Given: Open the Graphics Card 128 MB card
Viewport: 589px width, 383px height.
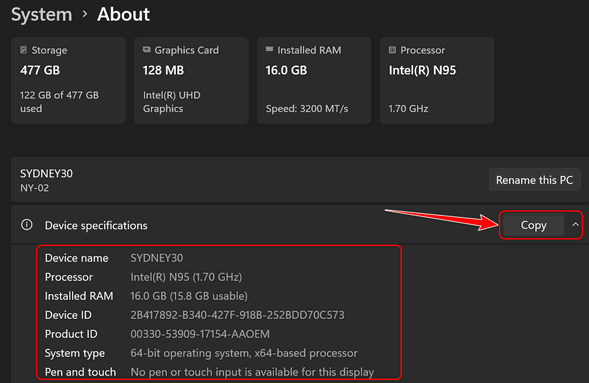Looking at the screenshot, I should tap(191, 80).
